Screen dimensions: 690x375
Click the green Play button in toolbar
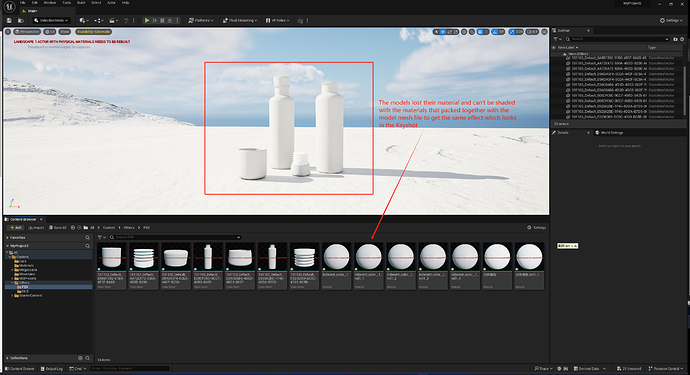click(x=147, y=20)
